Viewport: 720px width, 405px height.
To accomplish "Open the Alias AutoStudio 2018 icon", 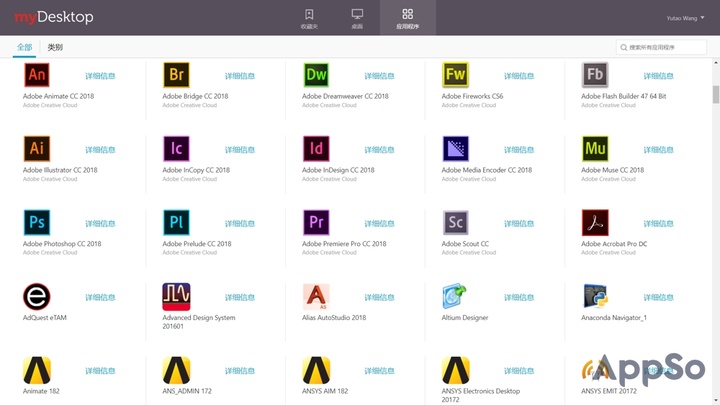I will 316,296.
